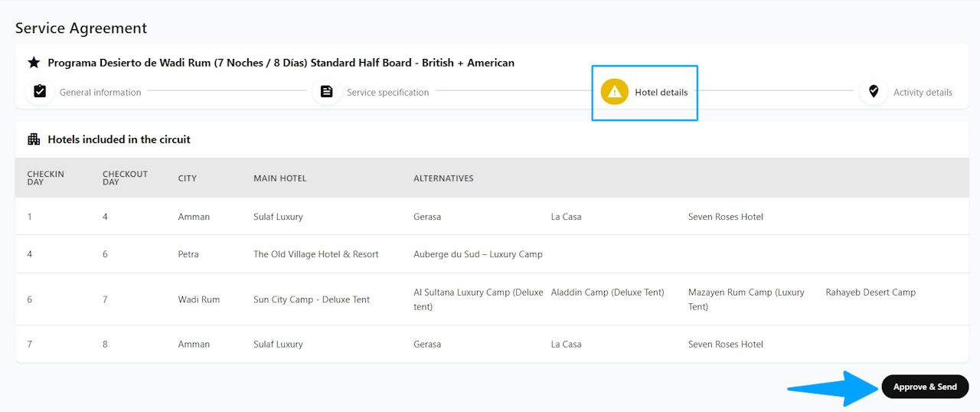Image resolution: width=980 pixels, height=412 pixels.
Task: Click the Service specification document icon
Action: (327, 92)
